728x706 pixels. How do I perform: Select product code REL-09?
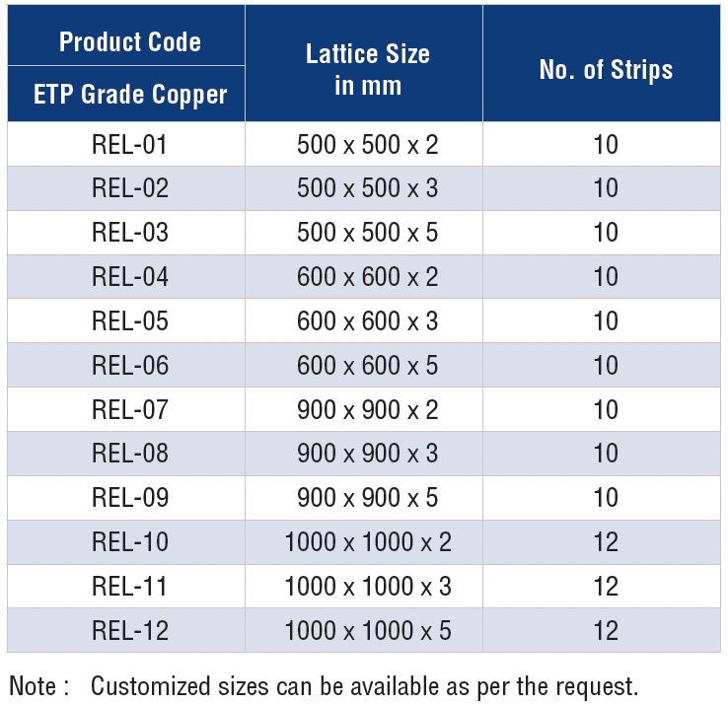[x=129, y=498]
